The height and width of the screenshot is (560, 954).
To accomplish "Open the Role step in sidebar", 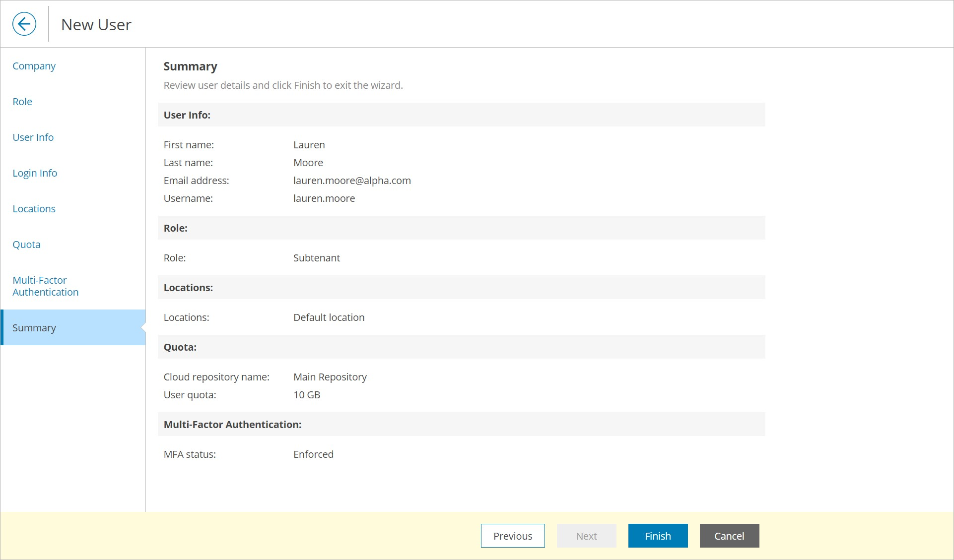I will pyautogui.click(x=22, y=102).
